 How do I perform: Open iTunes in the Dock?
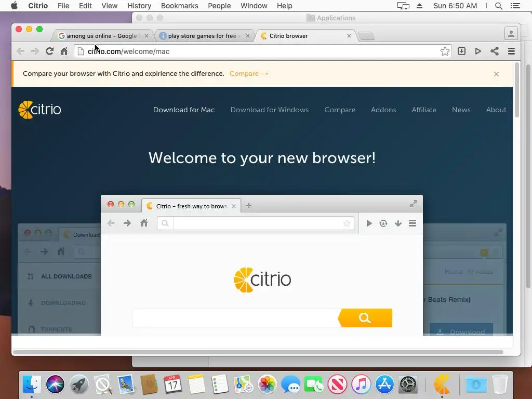361,384
